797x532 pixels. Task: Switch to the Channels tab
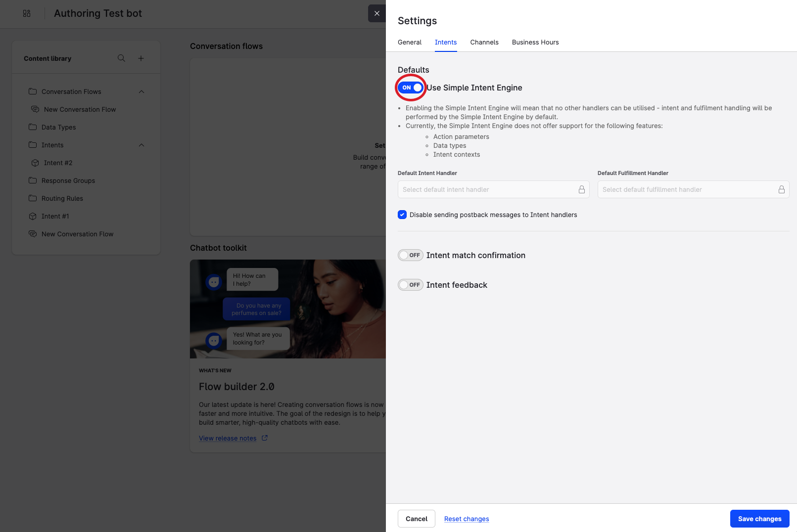pyautogui.click(x=484, y=42)
